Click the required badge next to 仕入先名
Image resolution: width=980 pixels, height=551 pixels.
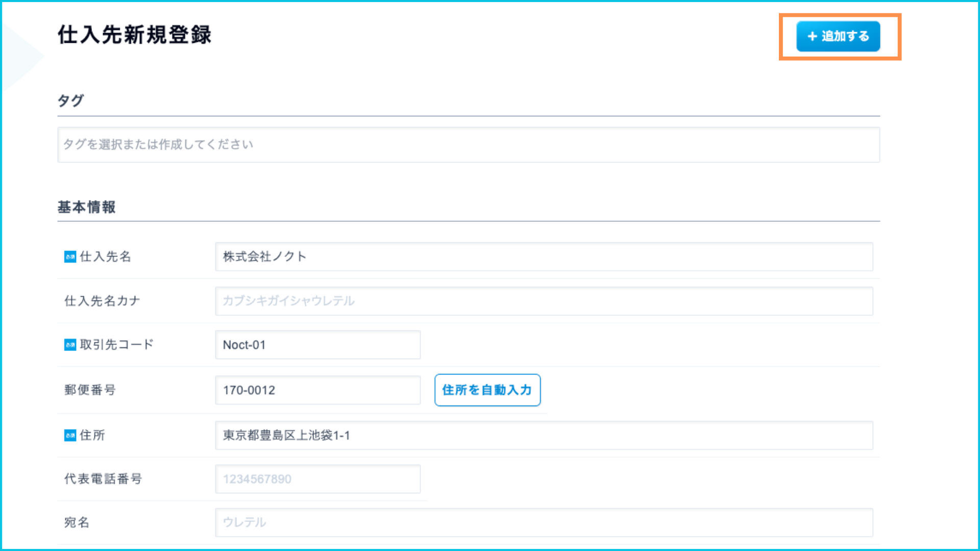pyautogui.click(x=70, y=257)
